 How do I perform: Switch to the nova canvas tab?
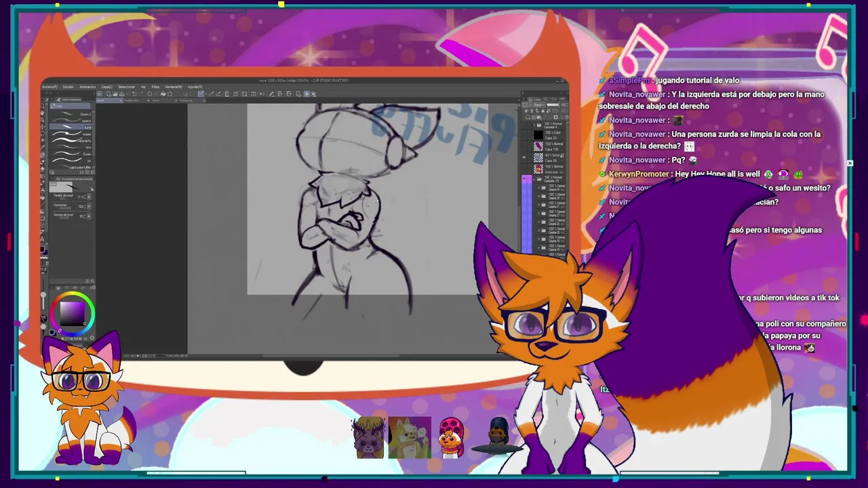[109, 100]
